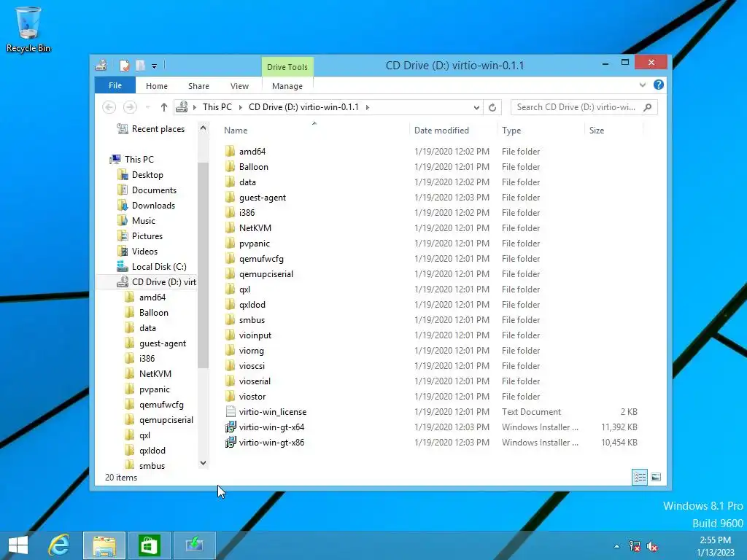Click the navigation pane scrollbar thumb
Viewport: 747px width, 560px height.
click(203, 265)
